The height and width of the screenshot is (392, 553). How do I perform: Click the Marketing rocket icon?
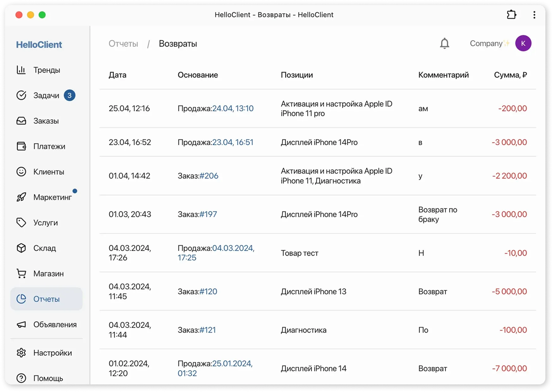[21, 197]
